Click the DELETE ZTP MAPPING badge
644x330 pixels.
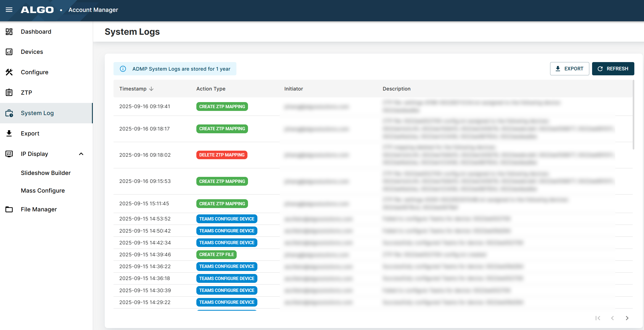(222, 155)
